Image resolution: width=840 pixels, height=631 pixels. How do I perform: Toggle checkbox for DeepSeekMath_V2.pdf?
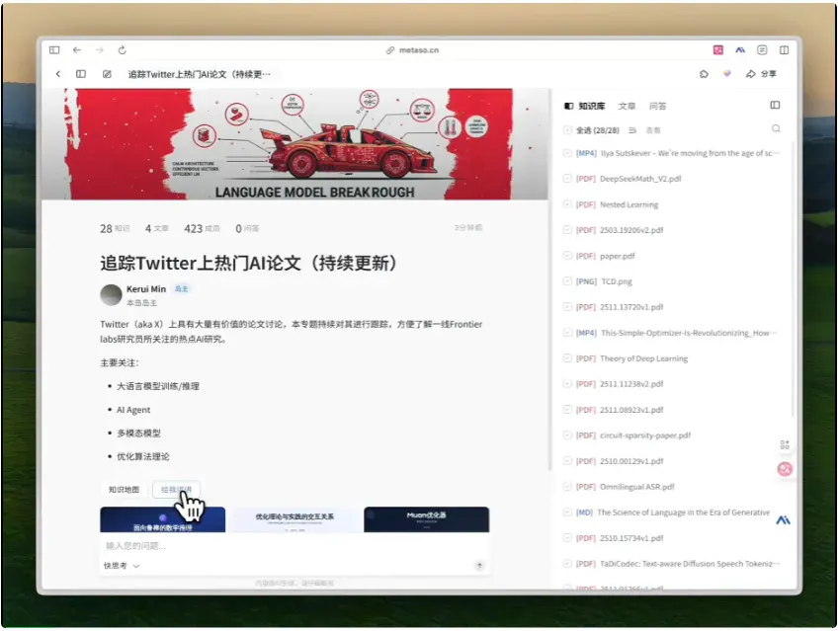pos(567,178)
